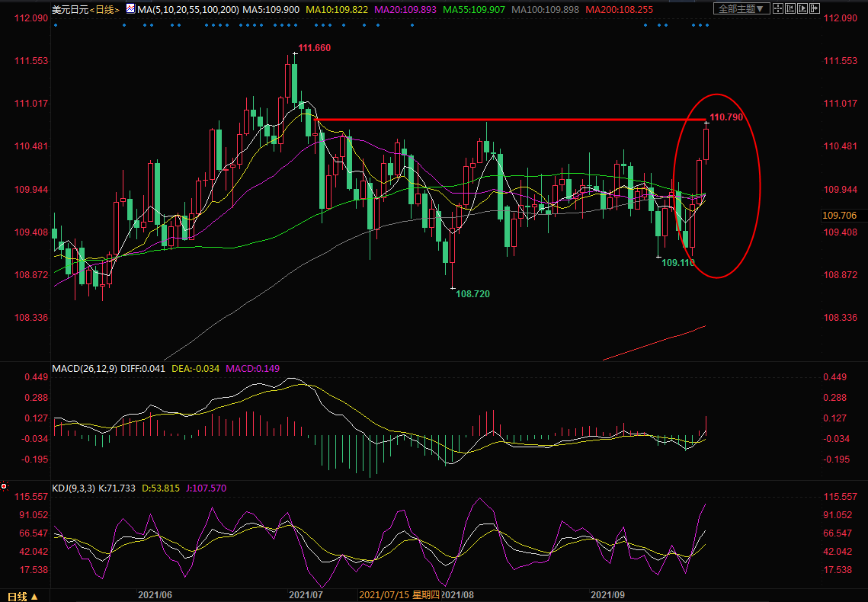Screen dimensions: 868x602
Task: Open the 全部主题 theme dropdown
Action: [739, 8]
